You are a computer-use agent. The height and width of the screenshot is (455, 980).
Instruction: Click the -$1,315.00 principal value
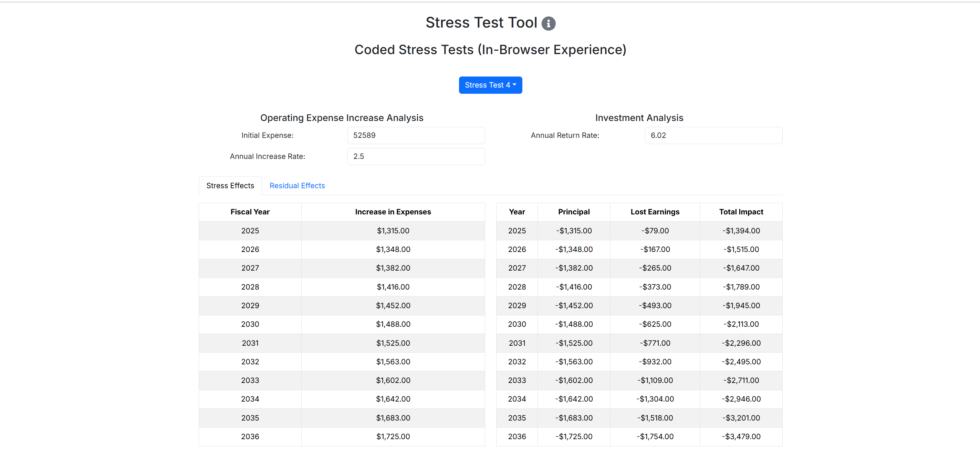click(574, 231)
